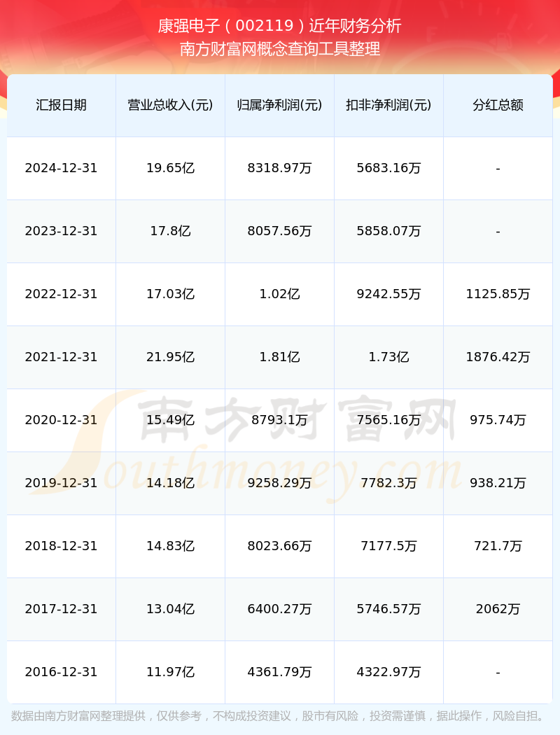Click the net profit value 6400.27万
Screen dimensions: 560x735
coord(280,609)
